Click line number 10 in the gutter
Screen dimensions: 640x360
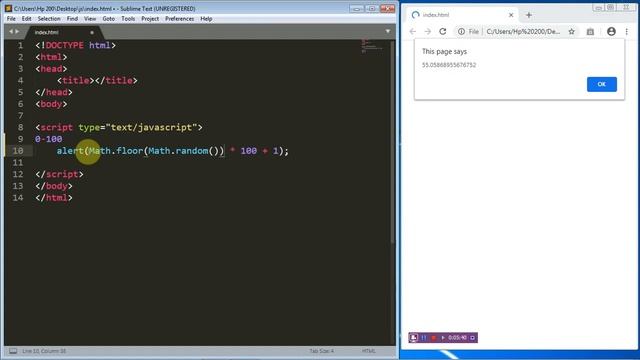click(x=18, y=151)
